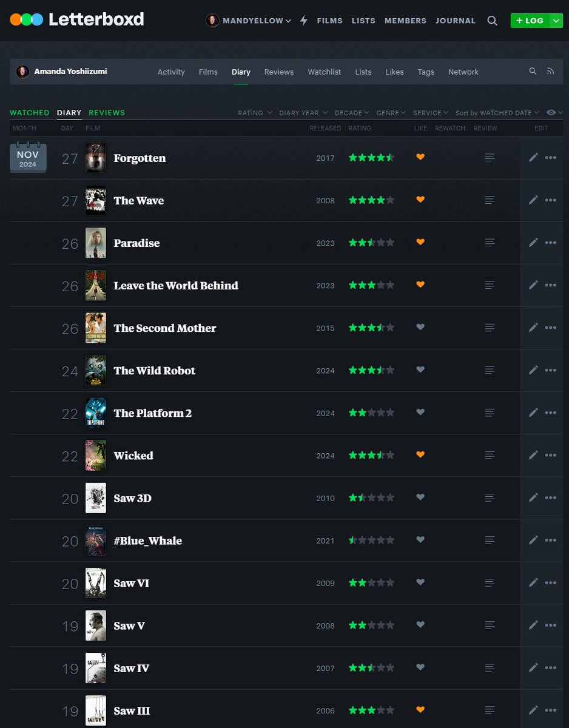Switch to the WATCHED sub-view
This screenshot has height=728, width=569.
pos(30,113)
